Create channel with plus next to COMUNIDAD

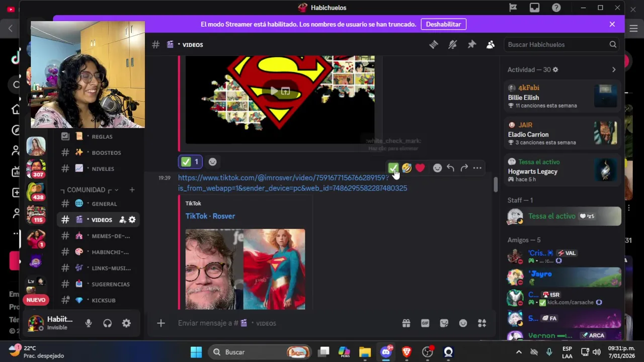[132, 190]
